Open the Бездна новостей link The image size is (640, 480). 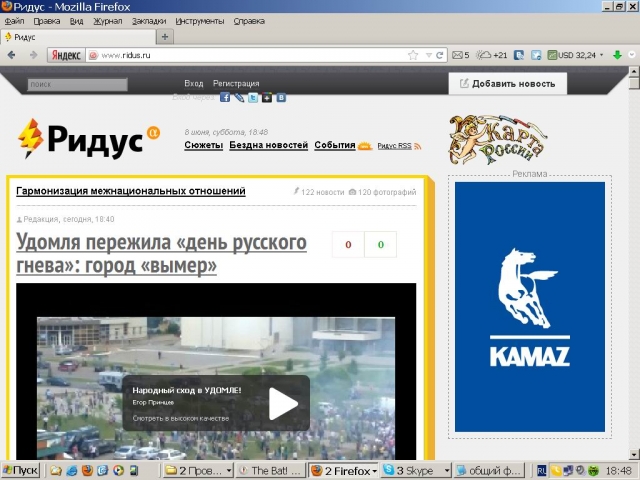(268, 145)
